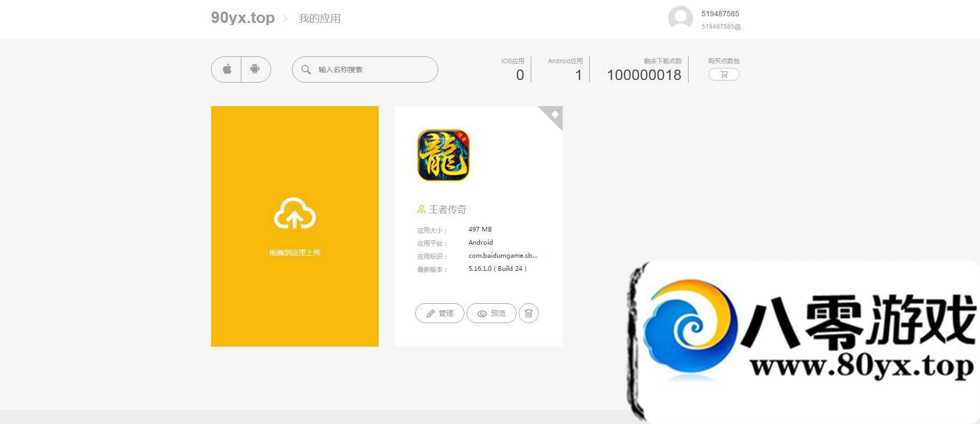Screen dimensions: 980x424
Task: Focus the 输入名称搜索 search field
Action: pos(374,70)
